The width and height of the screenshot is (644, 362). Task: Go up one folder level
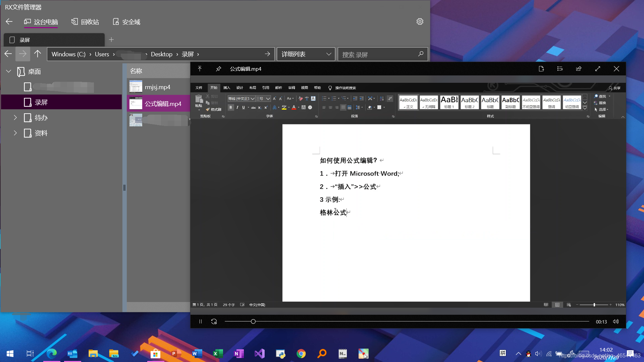(x=38, y=54)
